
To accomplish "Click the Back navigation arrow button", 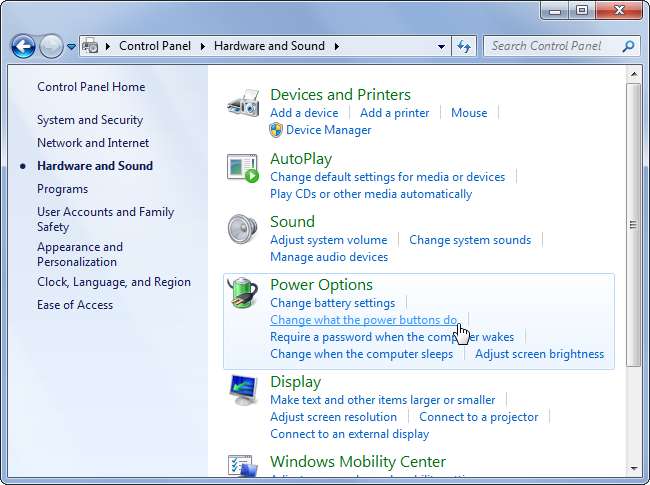I will click(x=23, y=46).
